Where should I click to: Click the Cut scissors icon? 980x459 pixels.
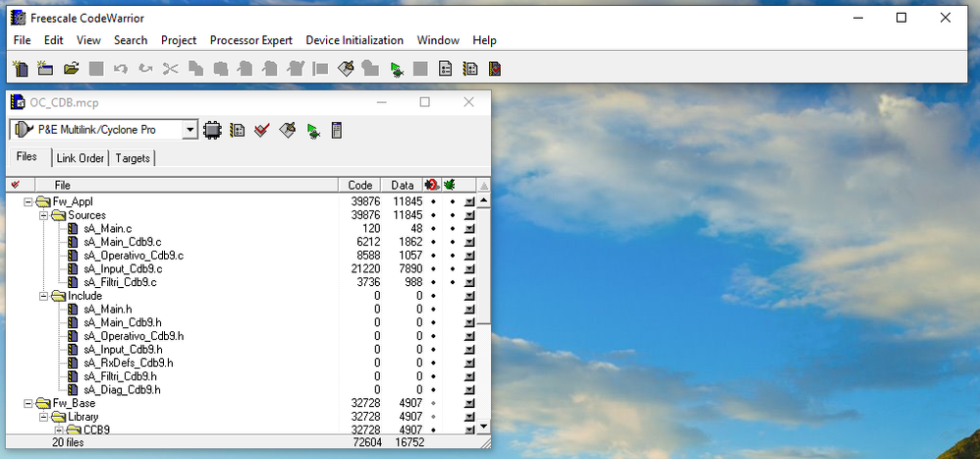(x=171, y=68)
